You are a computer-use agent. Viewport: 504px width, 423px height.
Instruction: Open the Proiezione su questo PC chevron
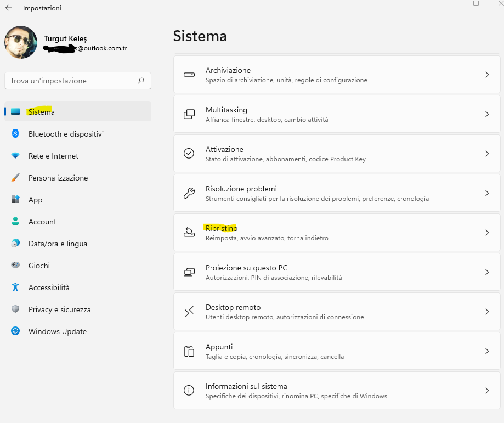tap(486, 272)
